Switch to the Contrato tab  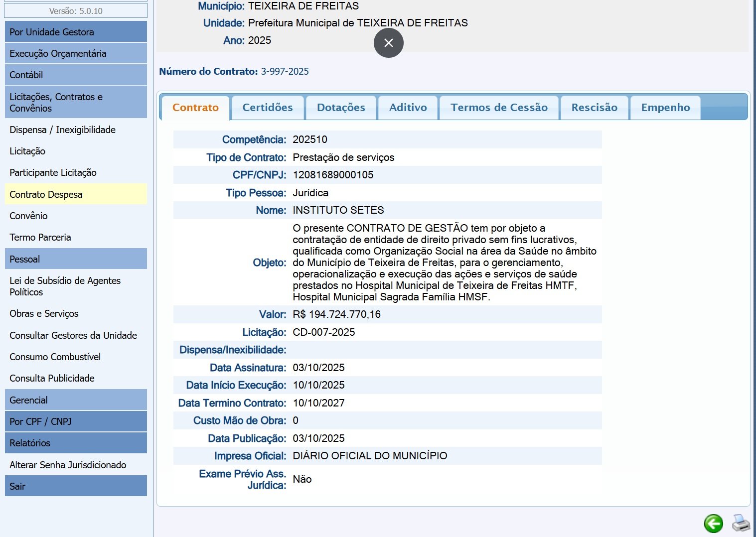point(195,108)
